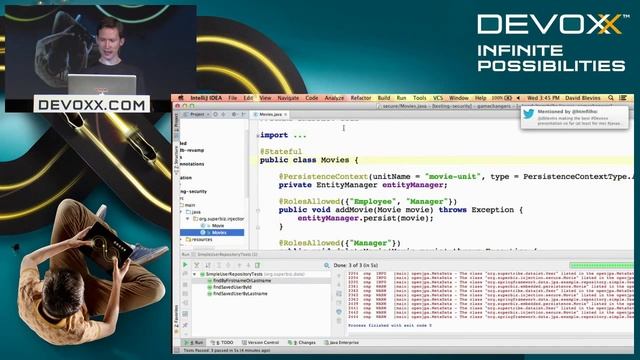The image size is (640, 360).
Task: Click the console scroll up arrow icon
Action: 339,276
